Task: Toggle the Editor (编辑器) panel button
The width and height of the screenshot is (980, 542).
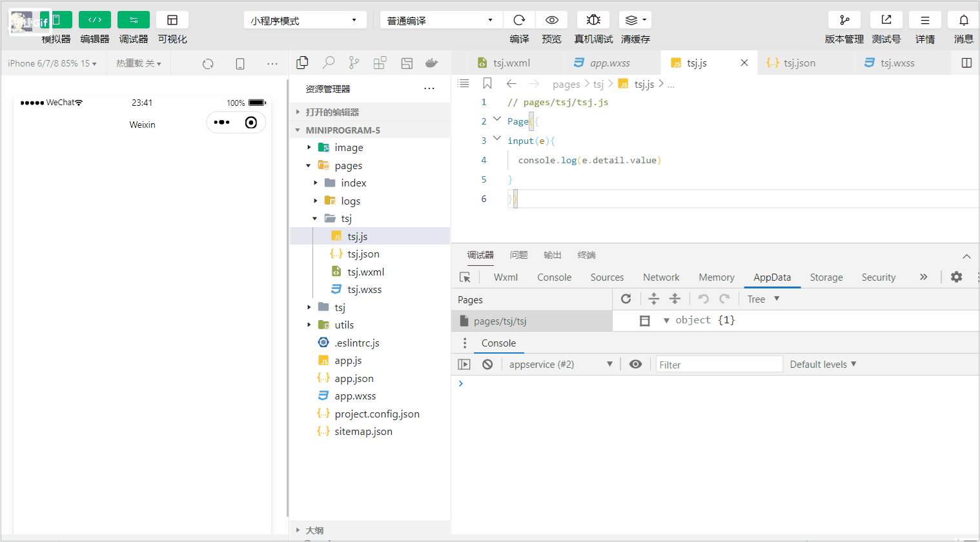Action: (95, 20)
